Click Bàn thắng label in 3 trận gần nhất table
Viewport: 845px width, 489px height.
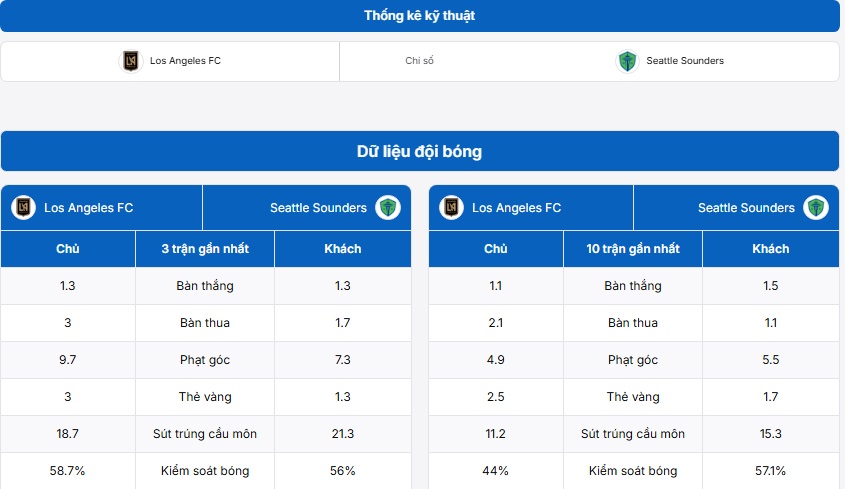click(205, 286)
